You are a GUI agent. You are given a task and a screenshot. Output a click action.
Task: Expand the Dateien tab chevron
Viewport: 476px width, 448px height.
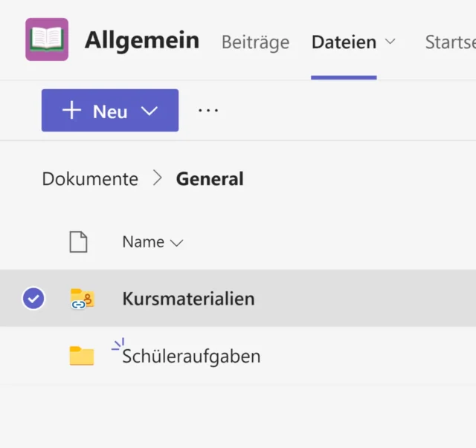390,42
